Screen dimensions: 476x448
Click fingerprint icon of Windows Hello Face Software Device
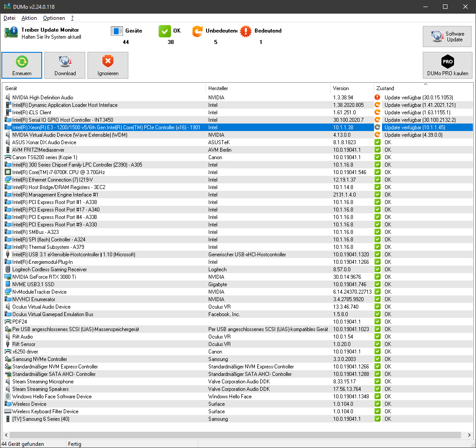pyautogui.click(x=8, y=396)
